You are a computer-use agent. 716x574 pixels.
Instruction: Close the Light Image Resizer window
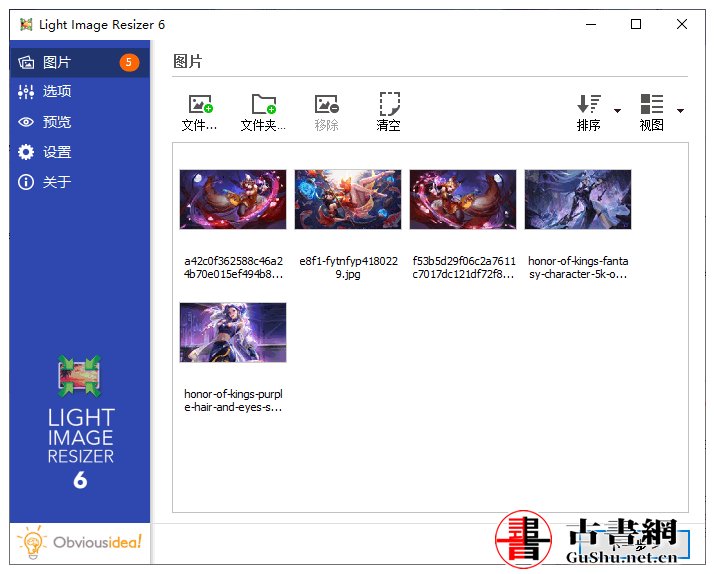(682, 24)
